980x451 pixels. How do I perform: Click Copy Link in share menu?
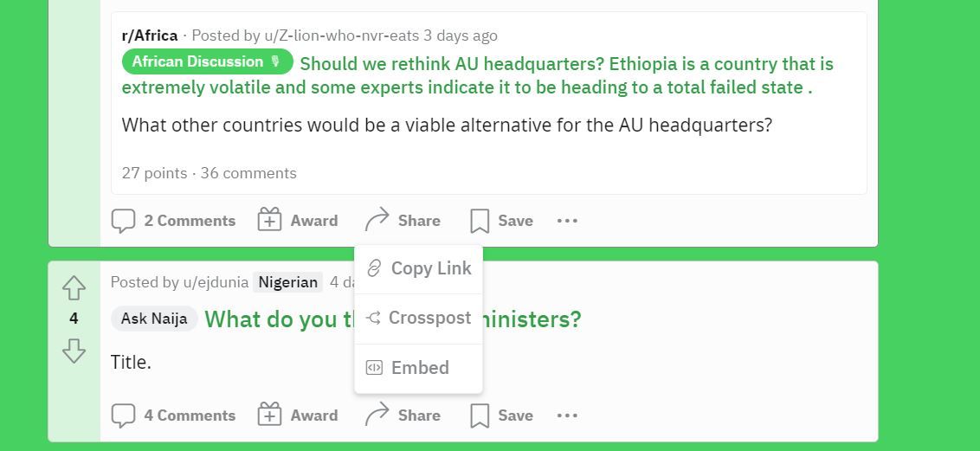pos(419,268)
